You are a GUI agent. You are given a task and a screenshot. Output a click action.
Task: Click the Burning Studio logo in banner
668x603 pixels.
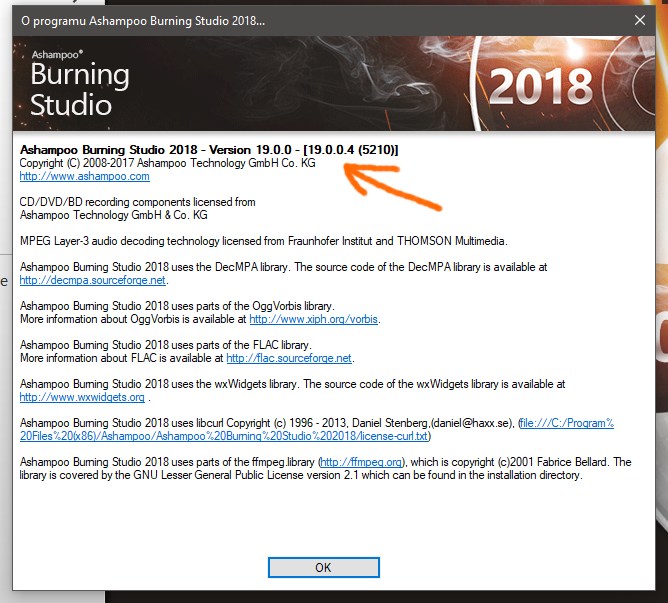click(x=80, y=88)
